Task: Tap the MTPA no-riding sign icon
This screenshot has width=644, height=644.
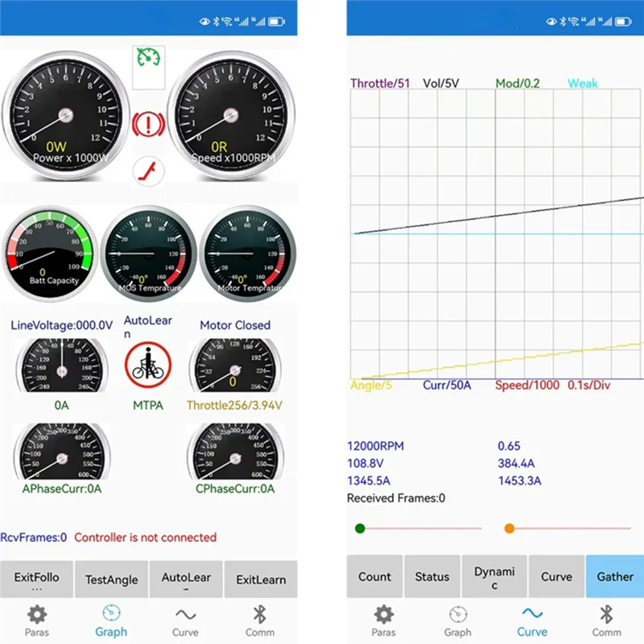Action: [148, 363]
